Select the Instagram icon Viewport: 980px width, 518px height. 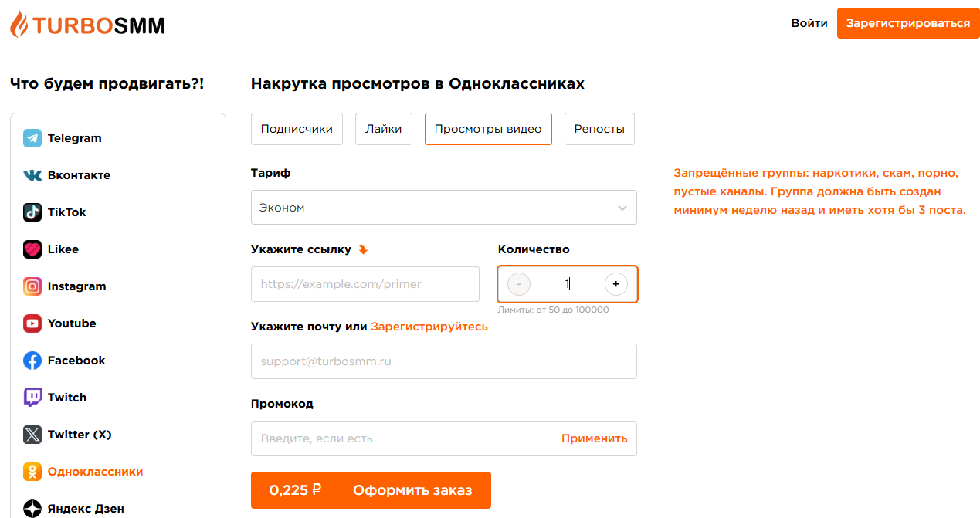click(x=32, y=286)
